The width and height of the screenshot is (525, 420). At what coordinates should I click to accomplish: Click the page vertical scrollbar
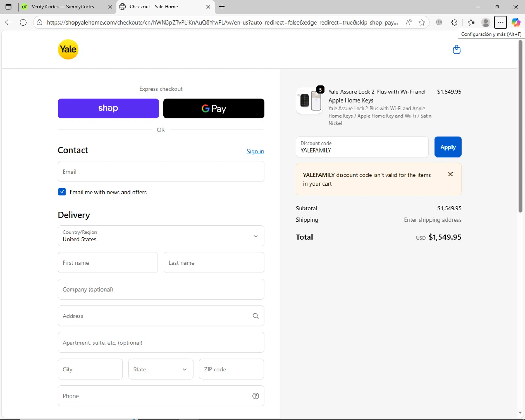(x=520, y=127)
